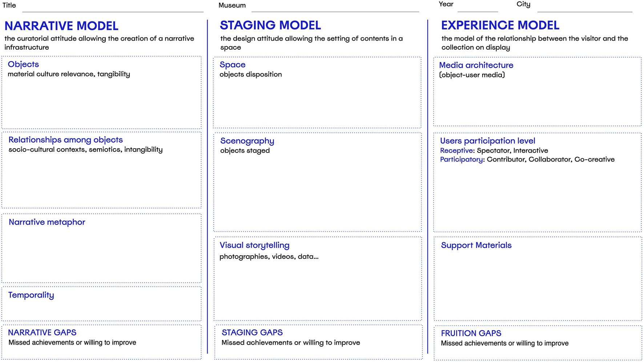
Task: Select the Media architecture box
Action: coord(538,91)
